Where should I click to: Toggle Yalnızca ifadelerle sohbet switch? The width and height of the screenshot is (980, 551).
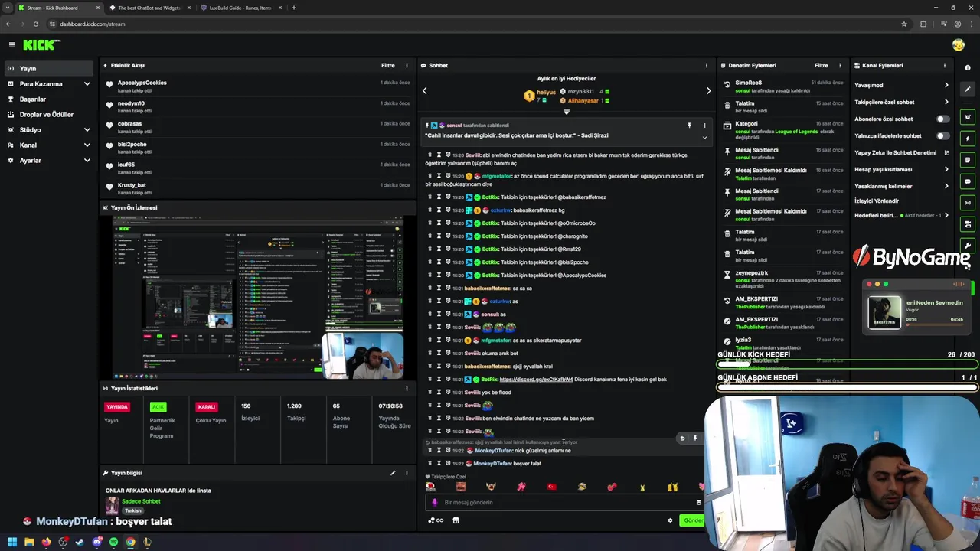point(943,135)
